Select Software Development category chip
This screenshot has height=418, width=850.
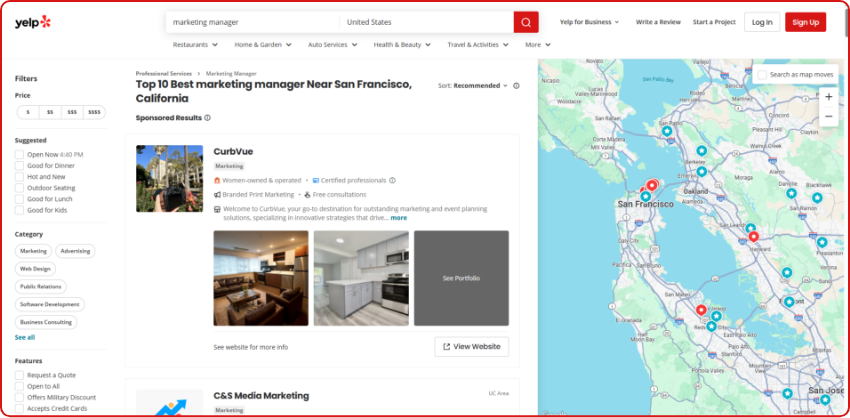pyautogui.click(x=50, y=305)
